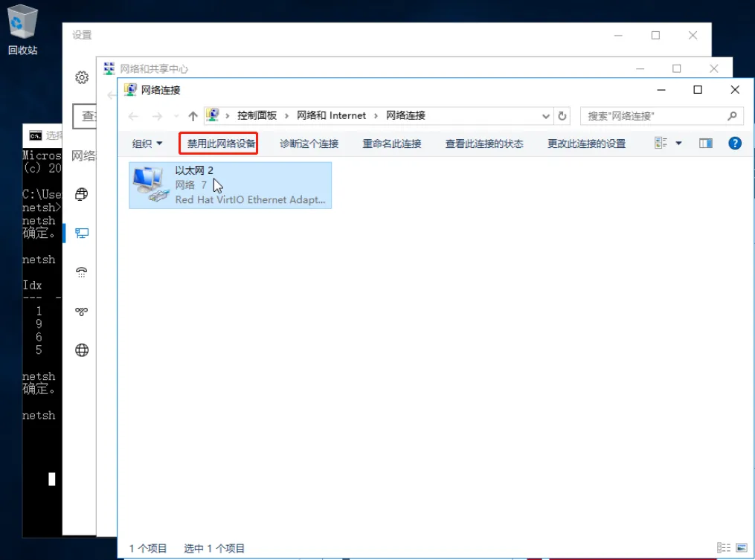755x560 pixels.
Task: Click 重命名此连接 to rename the connection
Action: tap(391, 143)
